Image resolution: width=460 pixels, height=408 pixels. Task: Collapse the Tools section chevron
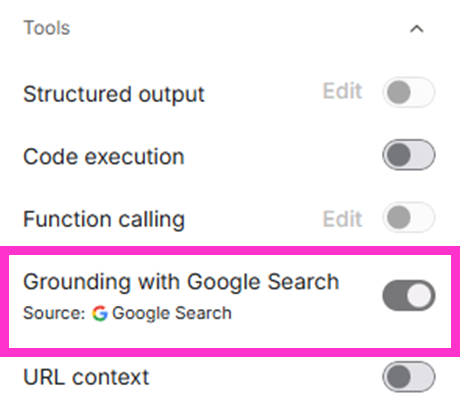coord(416,29)
